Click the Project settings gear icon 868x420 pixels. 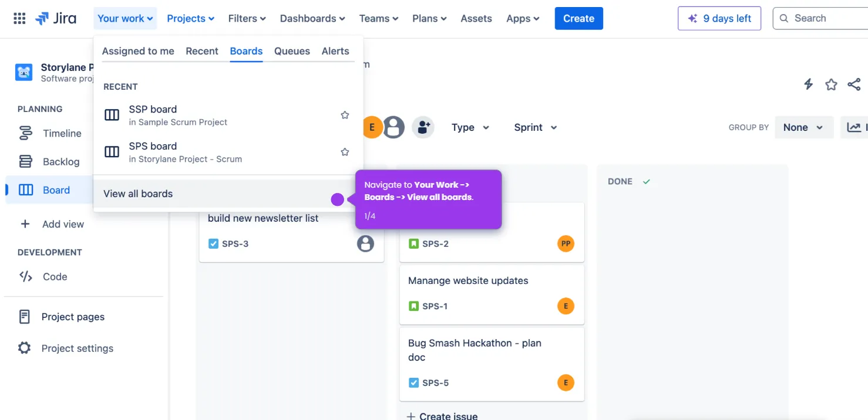click(x=24, y=348)
